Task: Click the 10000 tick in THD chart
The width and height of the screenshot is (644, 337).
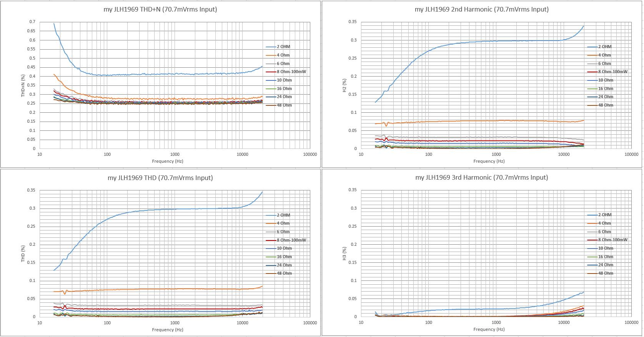Action: point(243,323)
